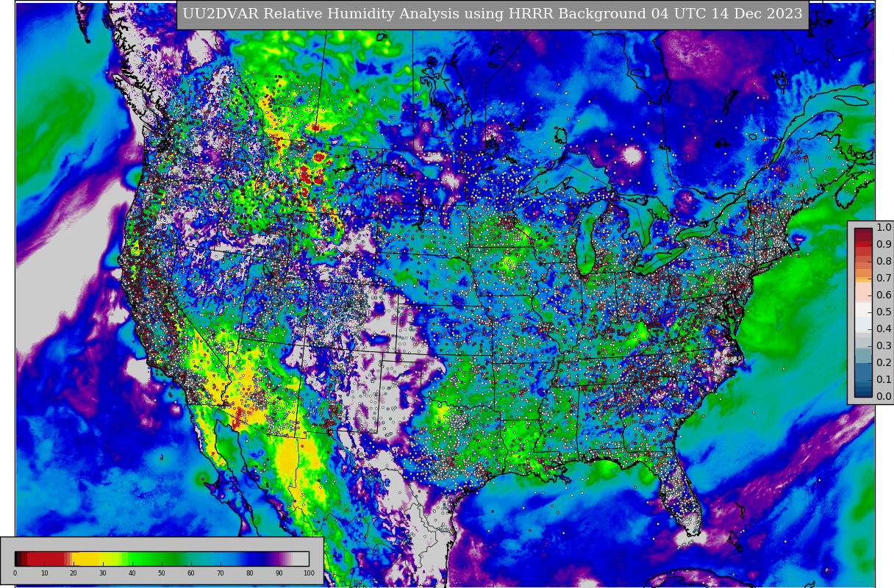Click the 80 tick on horizontal humidity colorbar

[250, 573]
